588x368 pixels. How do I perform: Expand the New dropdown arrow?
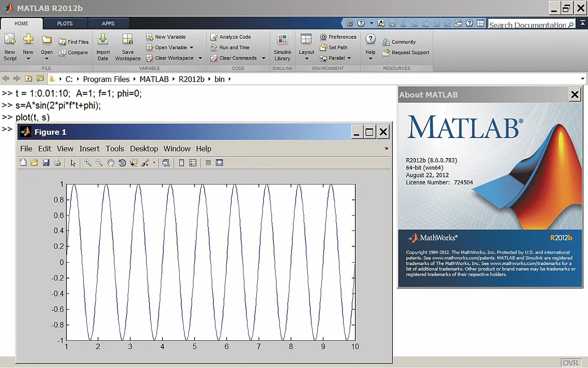tap(28, 59)
